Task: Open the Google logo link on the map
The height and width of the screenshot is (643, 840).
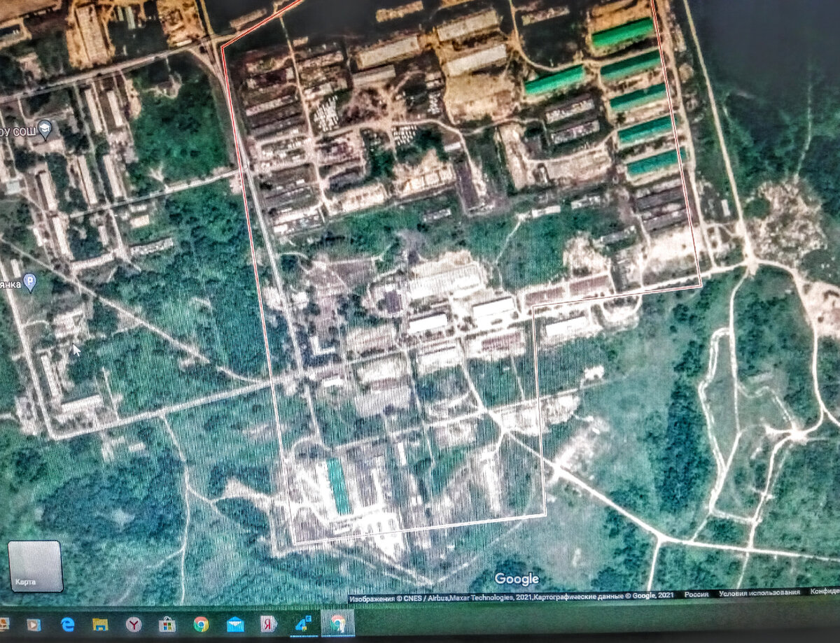Action: point(517,579)
